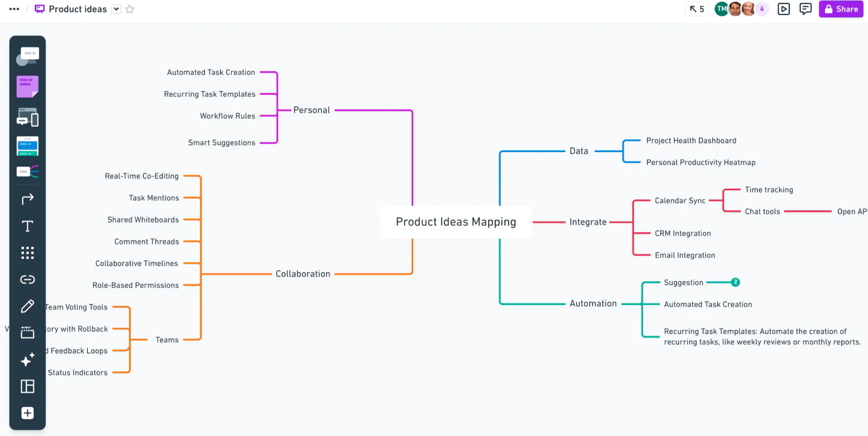The width and height of the screenshot is (868, 436).
Task: Open the mind map tool
Action: [27, 172]
